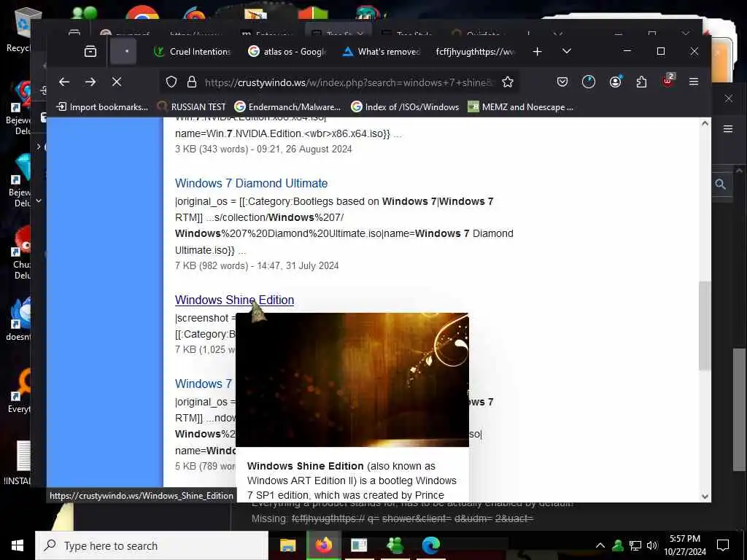The width and height of the screenshot is (747, 560).
Task: Bookmark this page with the star icon
Action: pyautogui.click(x=508, y=82)
